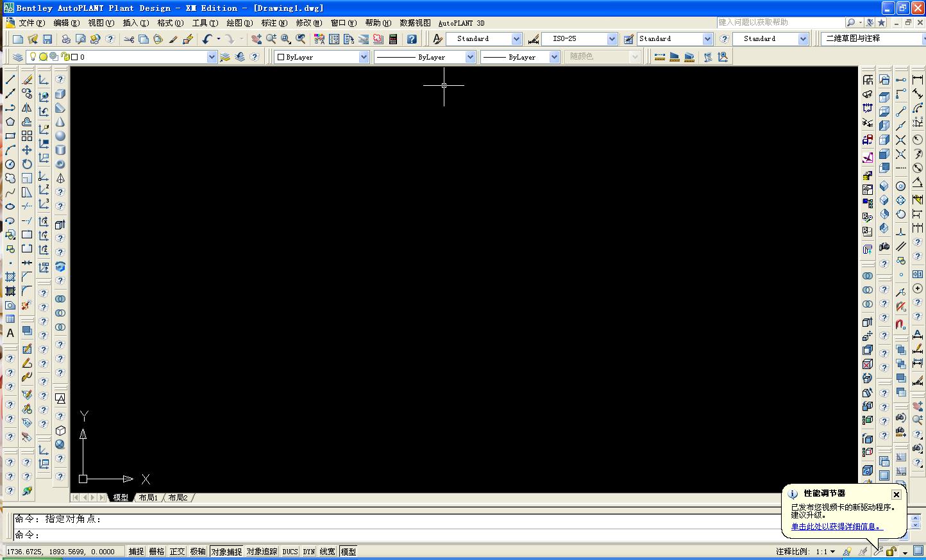Toggle 对象捕捉 object snap in status bar
The height and width of the screenshot is (560, 926).
(x=226, y=552)
